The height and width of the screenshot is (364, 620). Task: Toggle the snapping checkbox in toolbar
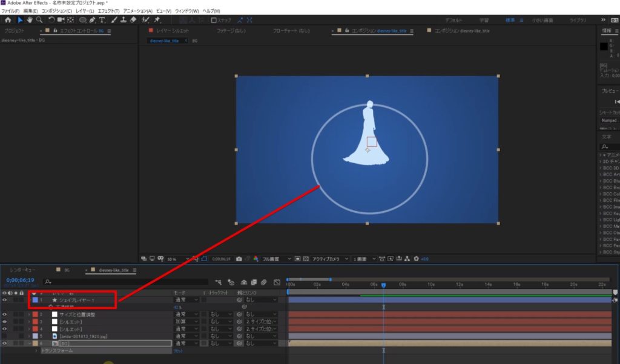(x=214, y=20)
